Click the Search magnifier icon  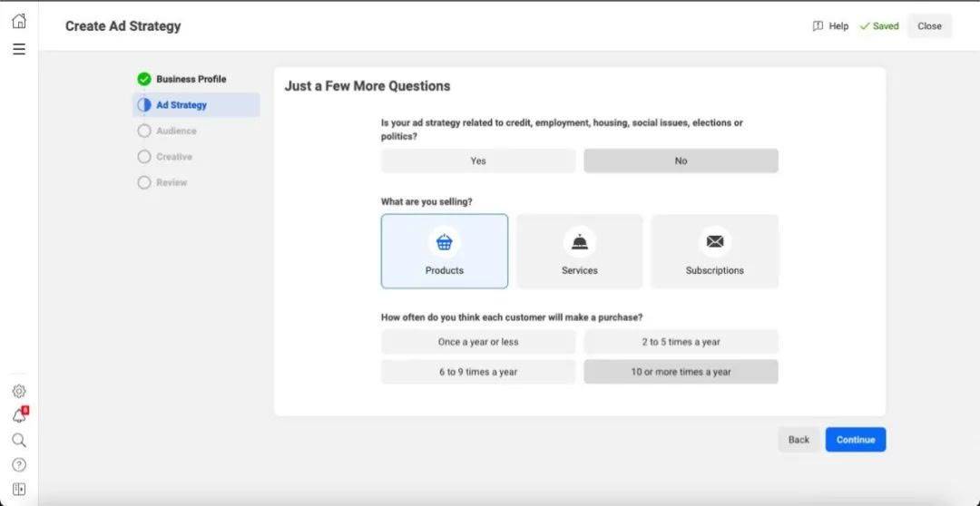point(19,441)
